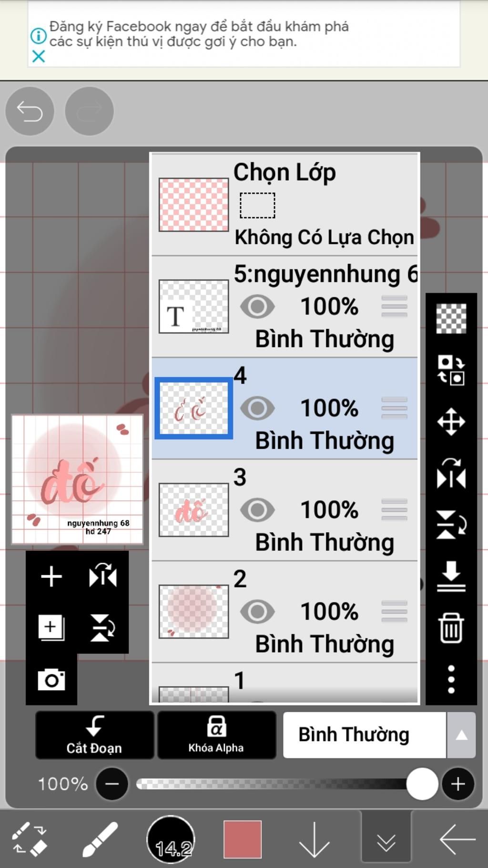This screenshot has height=868, width=488.
Task: Tap the down arrow in bottom toolbar
Action: (x=314, y=839)
